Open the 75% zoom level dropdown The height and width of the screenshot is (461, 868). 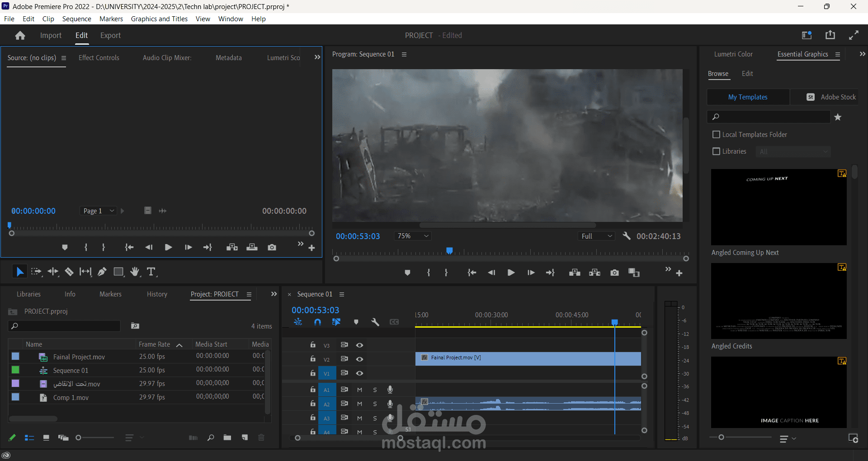click(412, 236)
